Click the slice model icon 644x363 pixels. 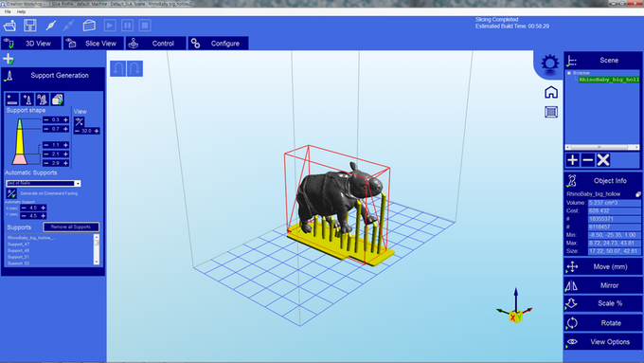89,26
